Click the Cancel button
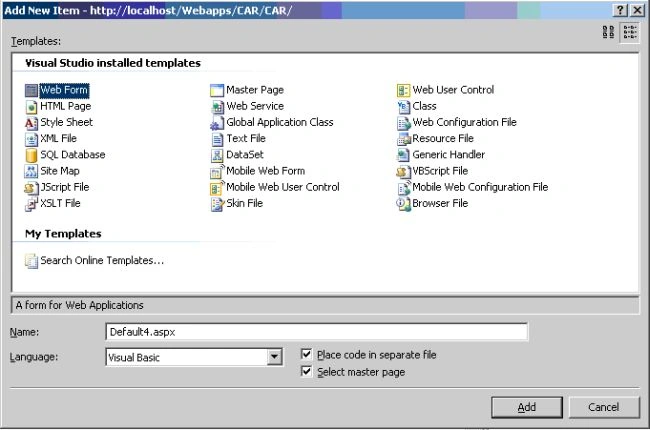This screenshot has height=430, width=650. pos(604,407)
